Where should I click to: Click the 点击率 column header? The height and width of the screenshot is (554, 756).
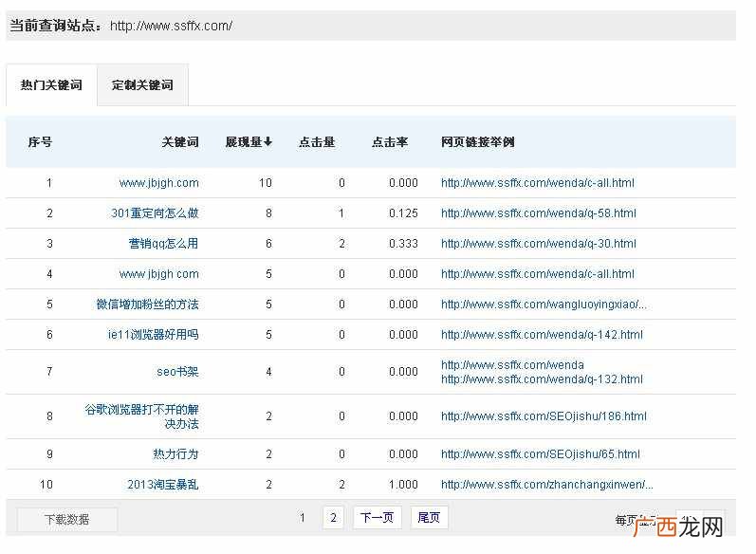tap(390, 141)
